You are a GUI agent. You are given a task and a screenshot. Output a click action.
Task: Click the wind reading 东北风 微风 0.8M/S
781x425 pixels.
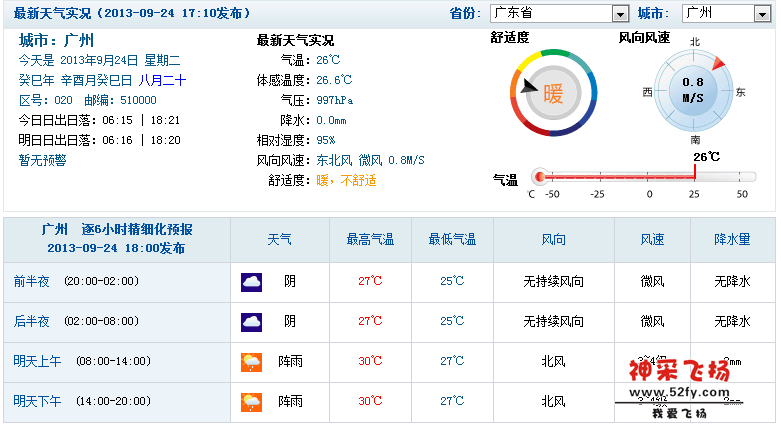point(370,160)
